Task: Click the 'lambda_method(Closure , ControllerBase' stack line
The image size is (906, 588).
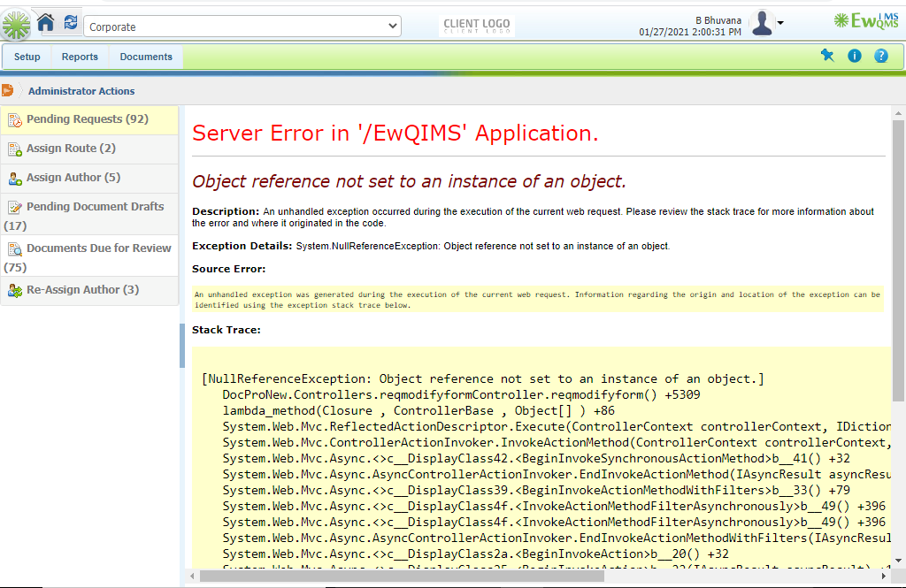Action: (418, 410)
